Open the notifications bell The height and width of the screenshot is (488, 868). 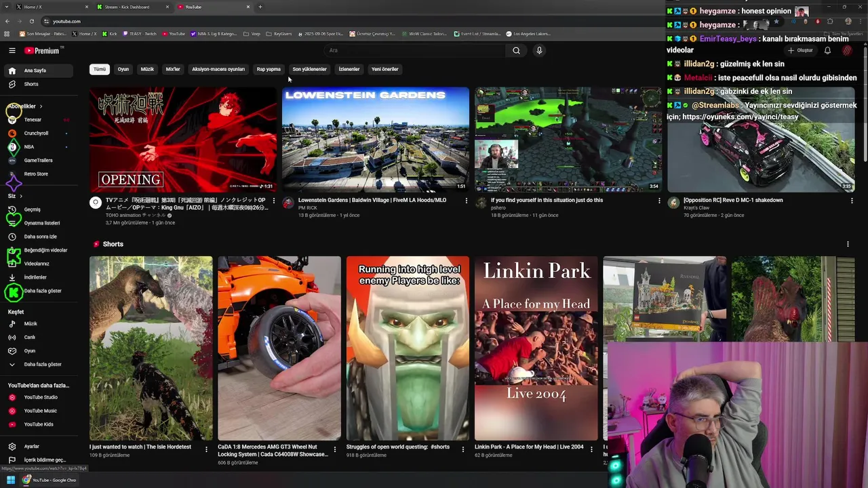(x=827, y=51)
